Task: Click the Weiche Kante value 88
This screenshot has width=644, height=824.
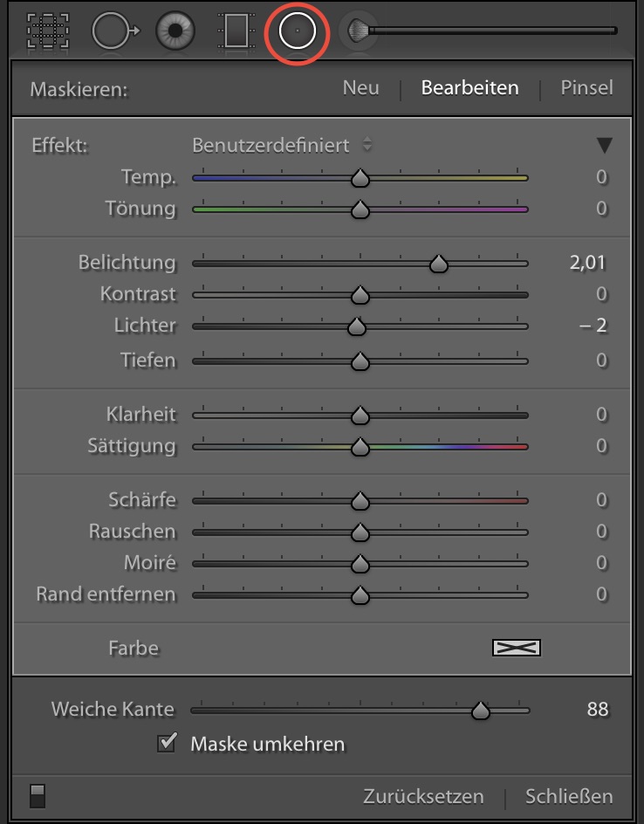Action: tap(597, 710)
